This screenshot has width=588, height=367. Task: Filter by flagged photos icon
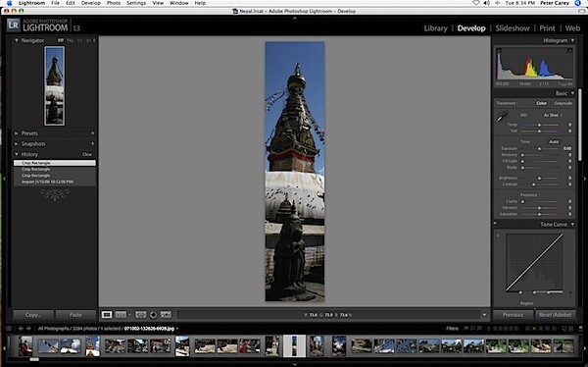466,329
